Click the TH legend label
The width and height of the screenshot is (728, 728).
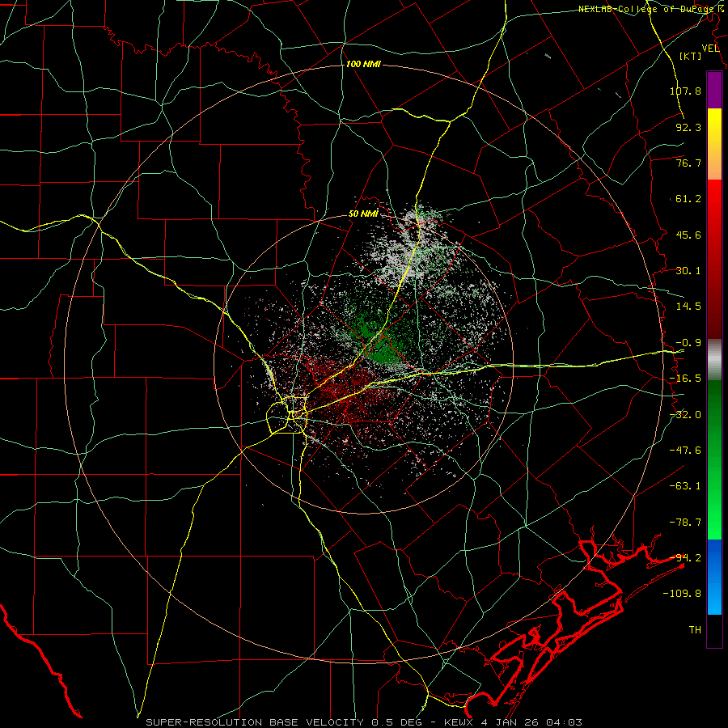pyautogui.click(x=695, y=630)
